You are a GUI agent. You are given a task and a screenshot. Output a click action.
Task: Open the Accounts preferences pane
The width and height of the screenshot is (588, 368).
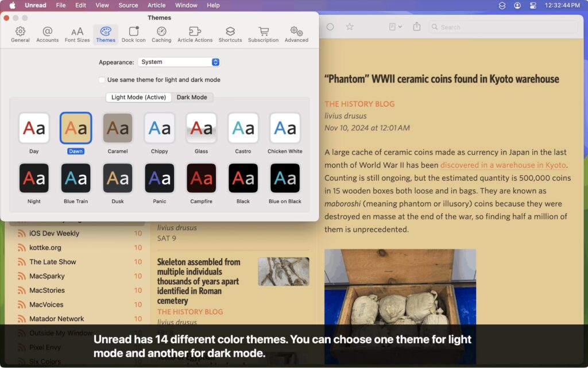tap(47, 33)
